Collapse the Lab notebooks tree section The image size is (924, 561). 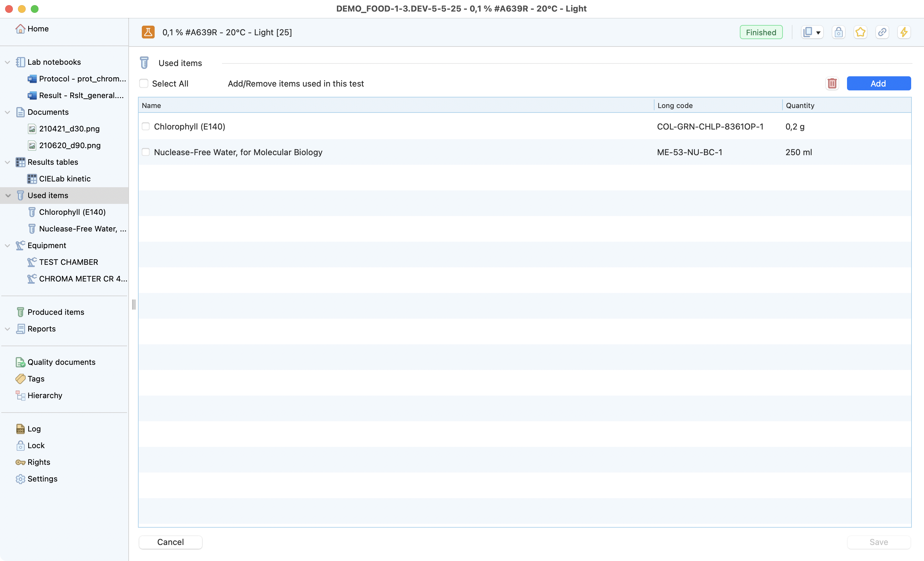(7, 62)
